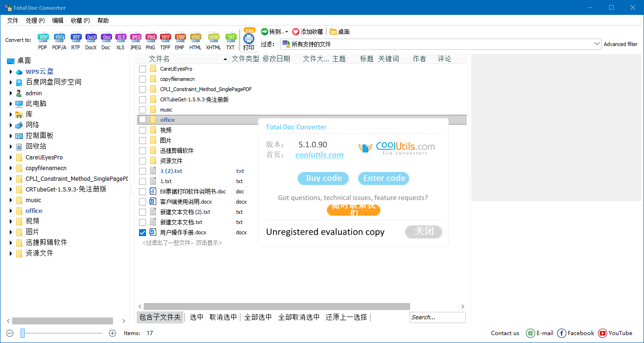Sort by 文件名 column header
This screenshot has height=343, width=644.
159,59
